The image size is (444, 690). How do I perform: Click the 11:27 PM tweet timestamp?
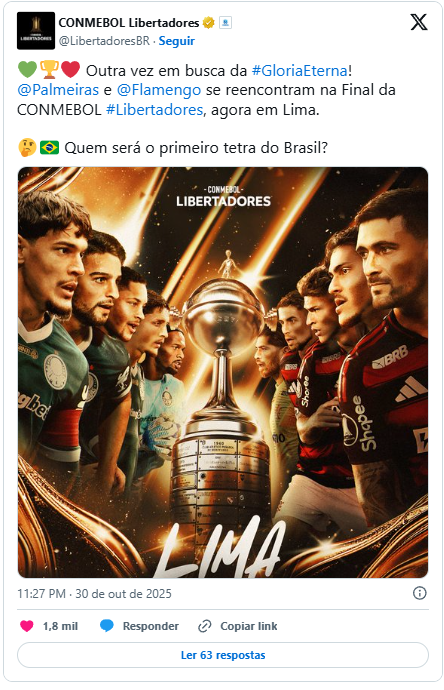click(41, 594)
